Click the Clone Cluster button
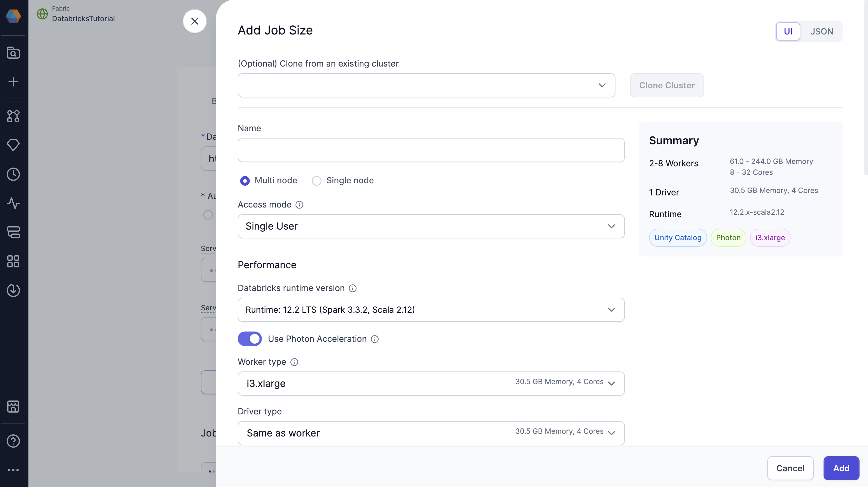 [x=667, y=85]
